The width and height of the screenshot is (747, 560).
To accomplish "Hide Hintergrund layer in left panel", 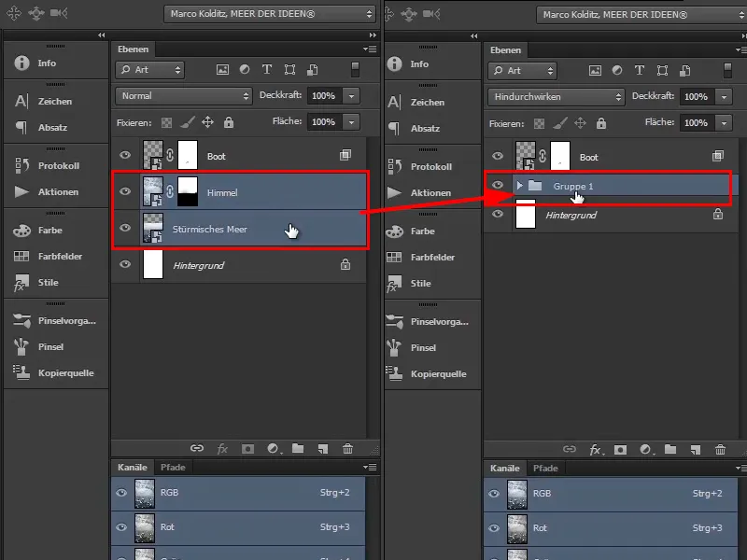I will (125, 264).
